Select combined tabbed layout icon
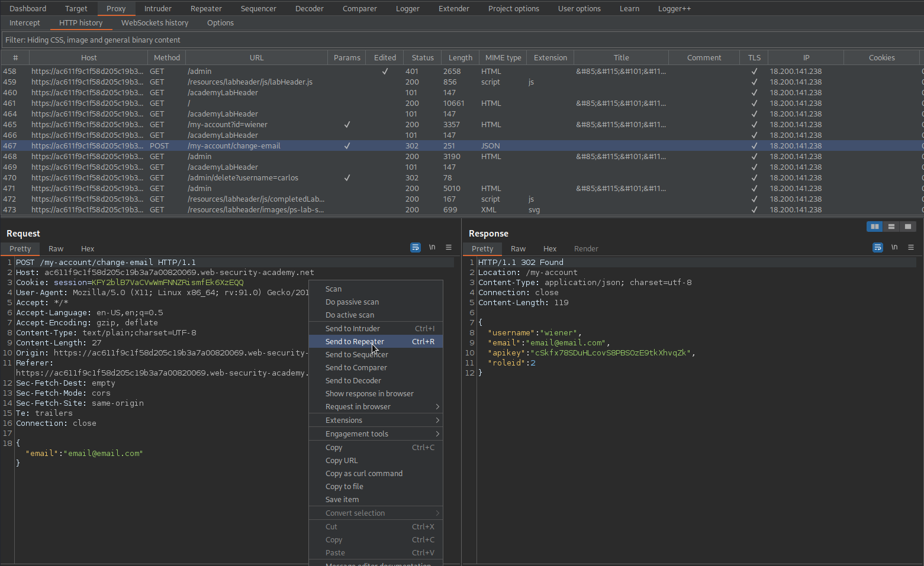924x566 pixels. tap(907, 227)
